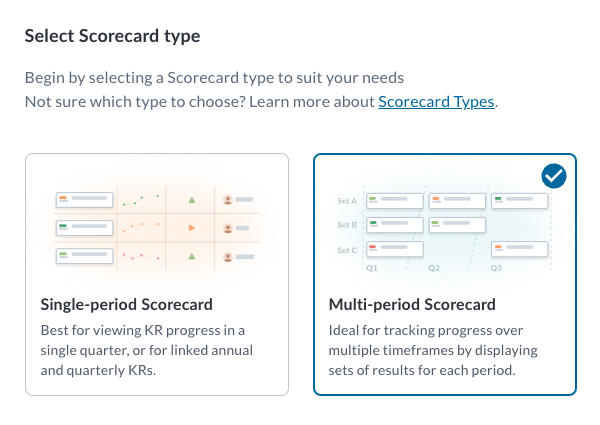Click the green up triangle in top row
The image size is (600, 425).
192,200
